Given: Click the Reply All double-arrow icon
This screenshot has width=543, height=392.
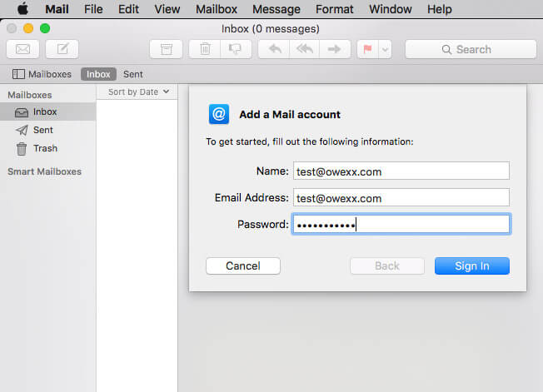Looking at the screenshot, I should click(x=304, y=49).
